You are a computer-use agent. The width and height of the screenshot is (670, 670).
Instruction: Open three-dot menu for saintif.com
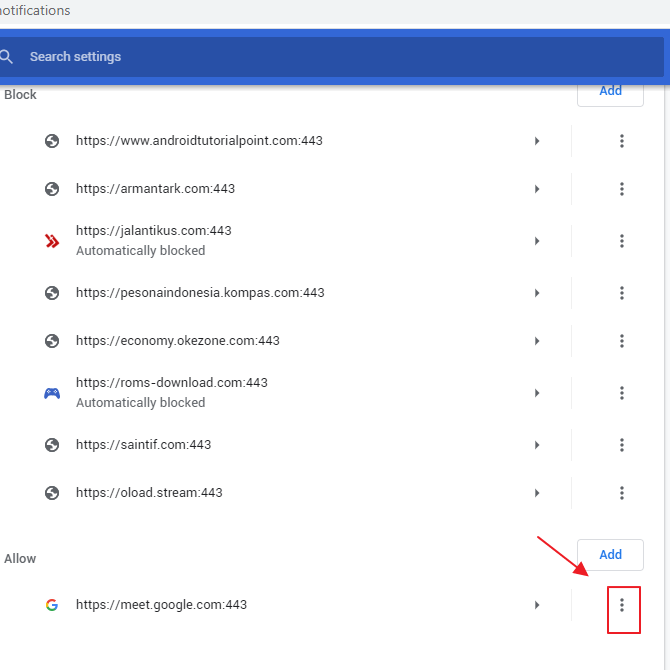[x=621, y=445]
